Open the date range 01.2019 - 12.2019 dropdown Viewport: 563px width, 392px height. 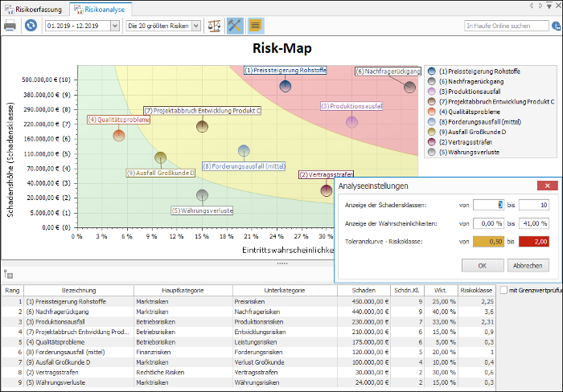[x=114, y=26]
